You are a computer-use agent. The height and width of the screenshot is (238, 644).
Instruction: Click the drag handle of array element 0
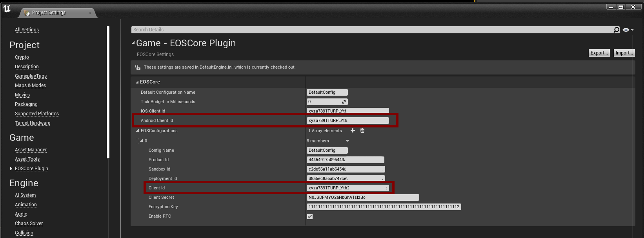coord(138,141)
